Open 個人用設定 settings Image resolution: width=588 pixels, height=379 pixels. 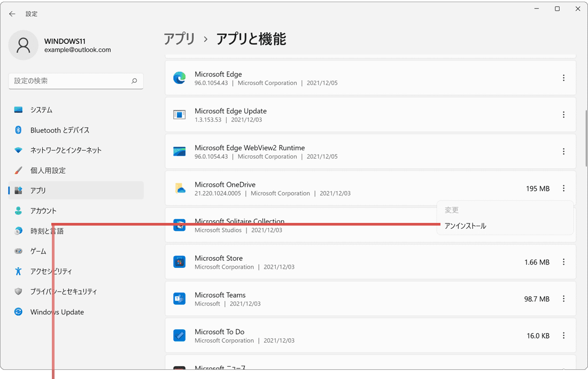76,170
